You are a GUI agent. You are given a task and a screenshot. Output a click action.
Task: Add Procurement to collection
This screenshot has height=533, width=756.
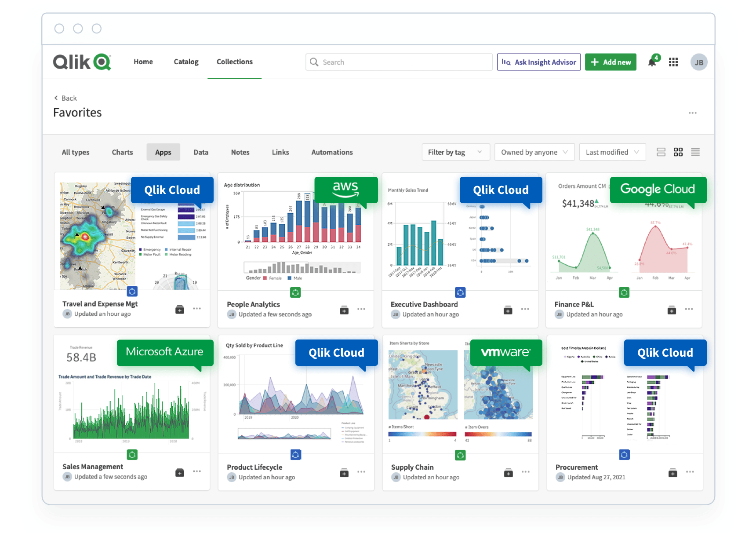pos(673,473)
